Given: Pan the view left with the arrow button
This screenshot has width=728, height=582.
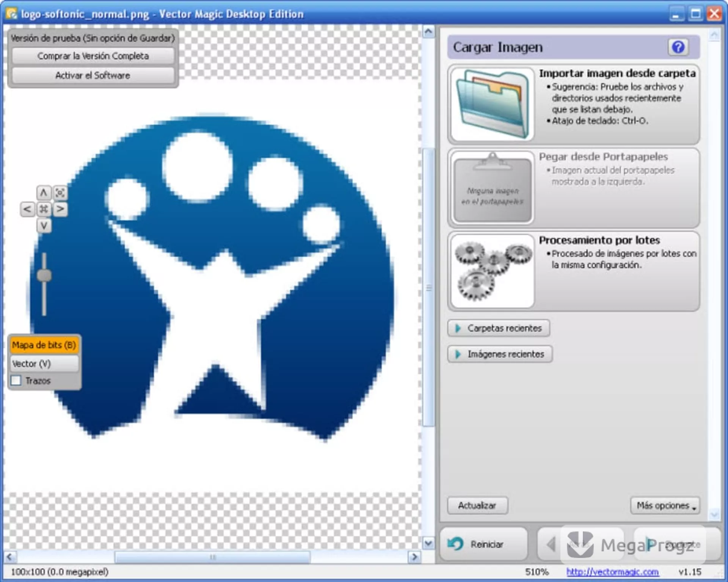Looking at the screenshot, I should [x=27, y=209].
